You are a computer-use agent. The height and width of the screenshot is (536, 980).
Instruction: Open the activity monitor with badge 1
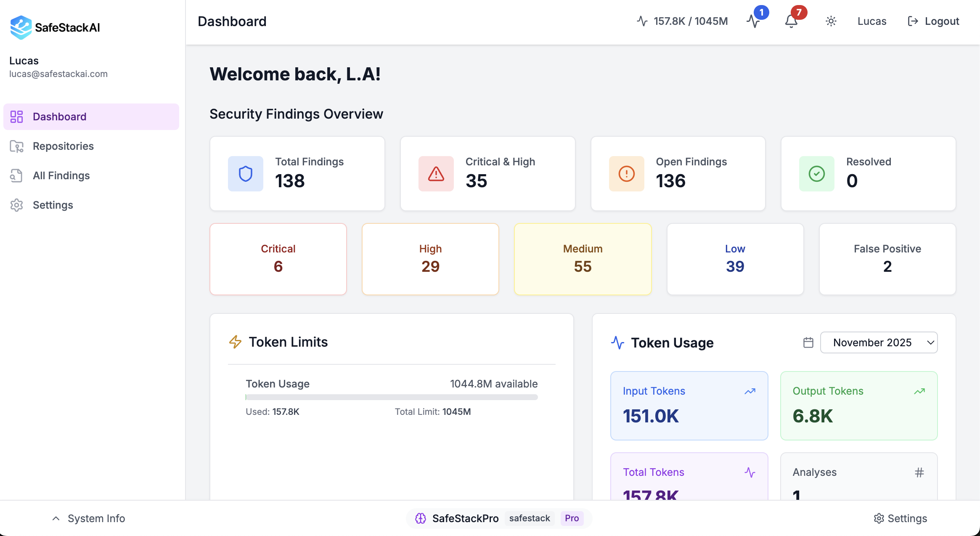(754, 21)
